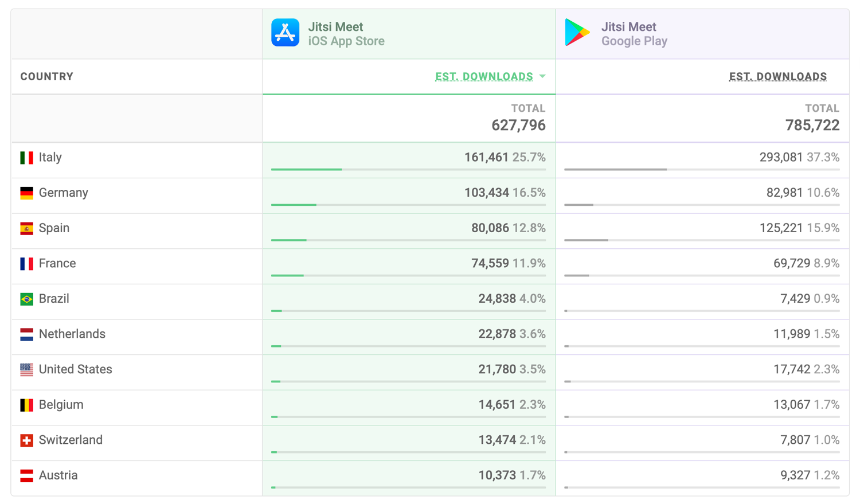860x504 pixels.
Task: Select the Italy country name
Action: tap(50, 157)
